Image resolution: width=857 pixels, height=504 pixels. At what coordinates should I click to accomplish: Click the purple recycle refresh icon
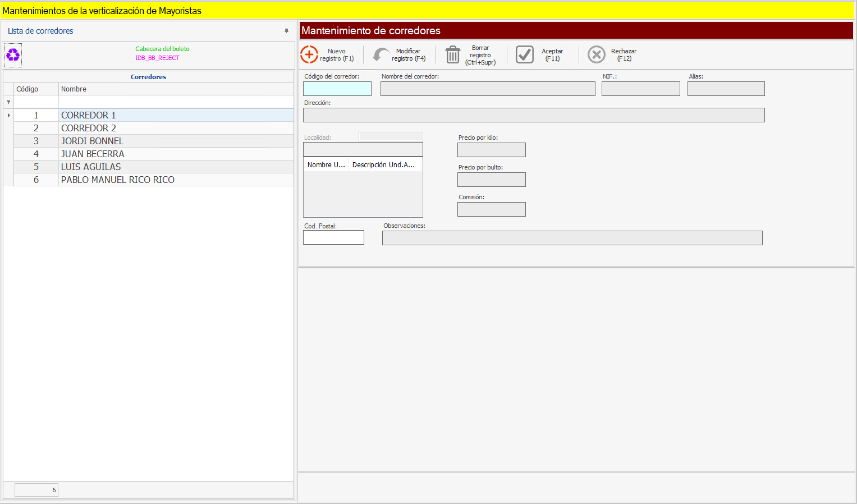pyautogui.click(x=13, y=55)
